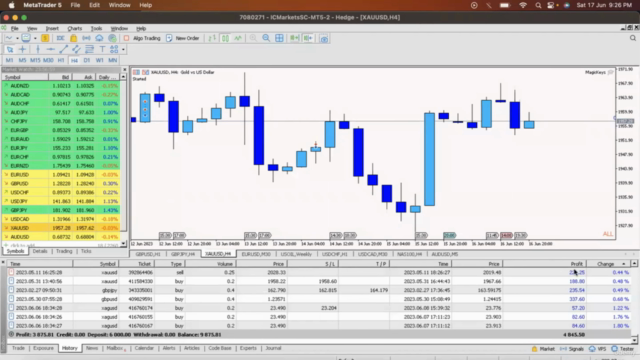This screenshot has height=360, width=640.
Task: Select the trendline tool
Action: pyautogui.click(x=63, y=49)
